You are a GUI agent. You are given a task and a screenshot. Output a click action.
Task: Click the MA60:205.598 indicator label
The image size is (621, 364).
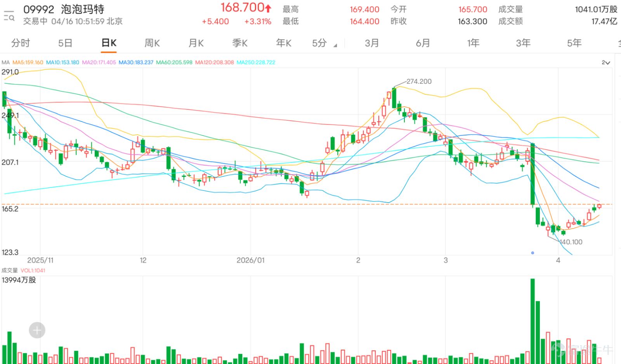pos(174,62)
